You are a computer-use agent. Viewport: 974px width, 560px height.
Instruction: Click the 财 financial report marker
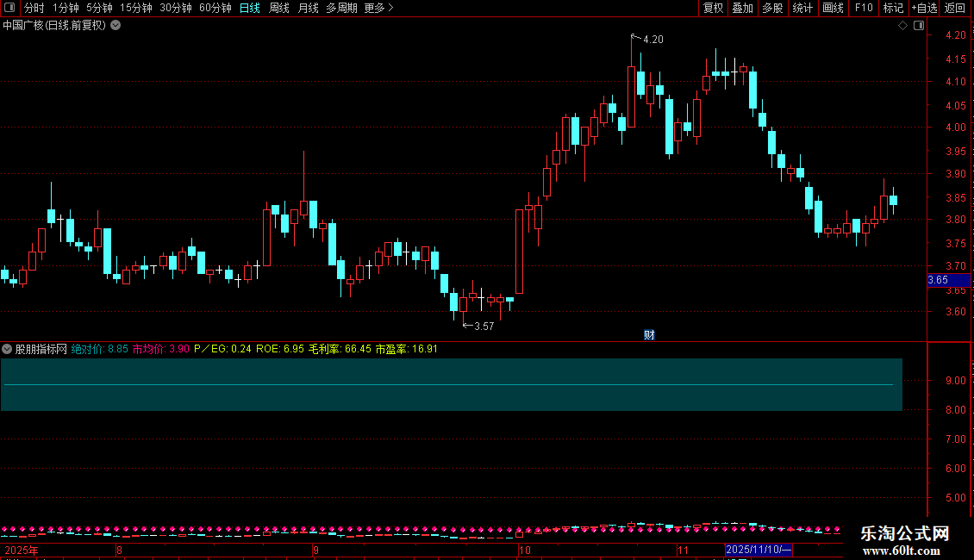[x=649, y=335]
